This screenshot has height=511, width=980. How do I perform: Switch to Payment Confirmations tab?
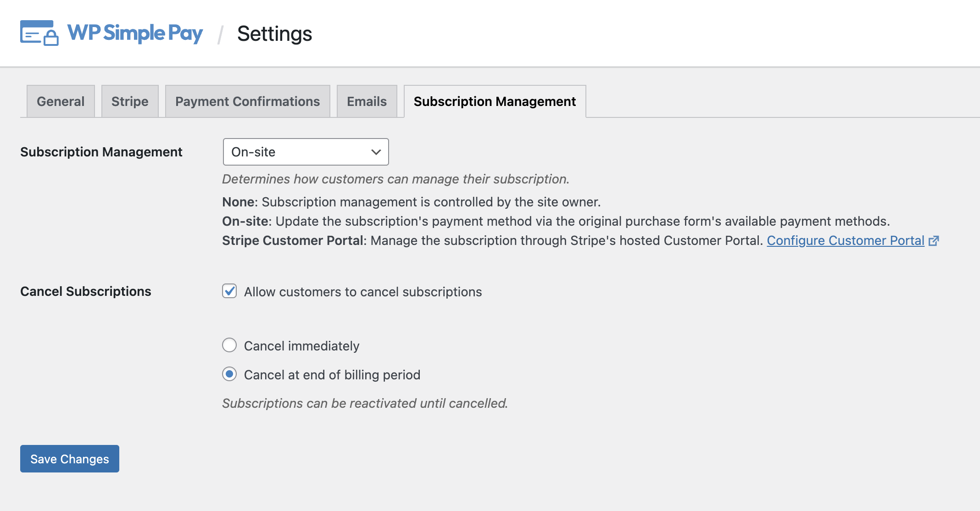247,101
